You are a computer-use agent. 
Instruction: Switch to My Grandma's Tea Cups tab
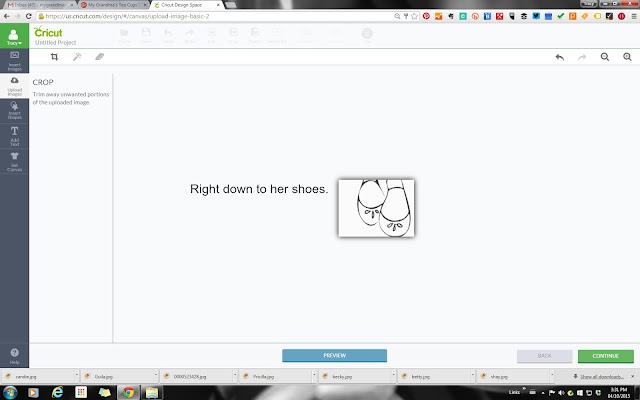113,5
